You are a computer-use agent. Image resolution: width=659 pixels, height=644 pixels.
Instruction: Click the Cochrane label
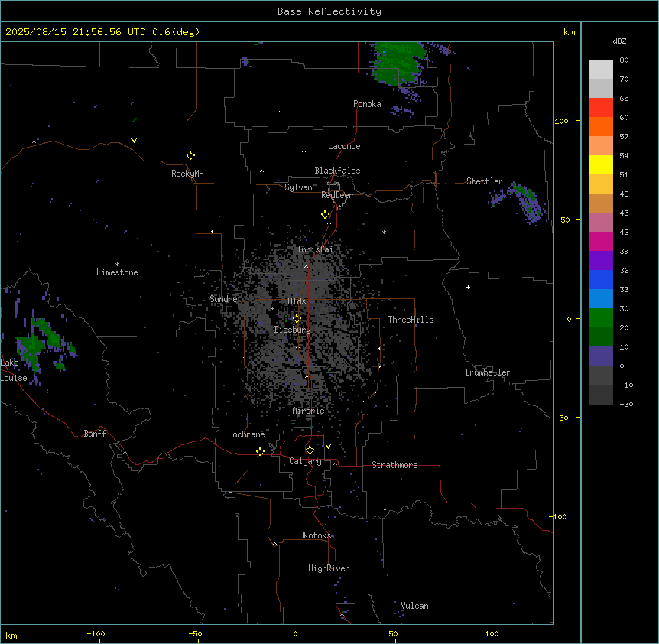point(246,434)
